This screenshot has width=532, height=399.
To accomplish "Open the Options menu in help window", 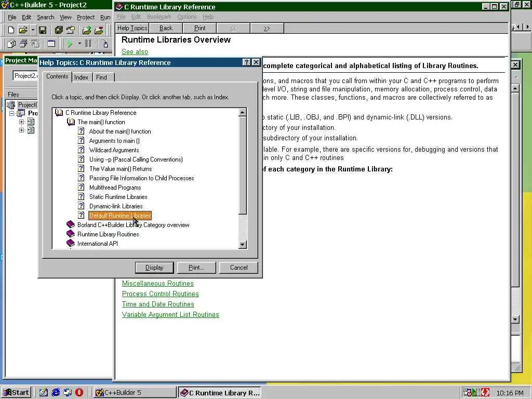I will coord(187,17).
